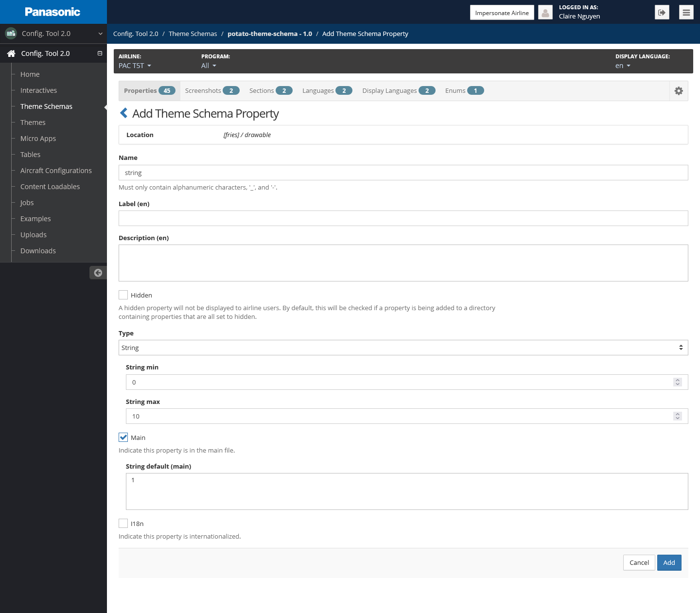Click the logout arrow icon
The height and width of the screenshot is (613, 700).
662,13
